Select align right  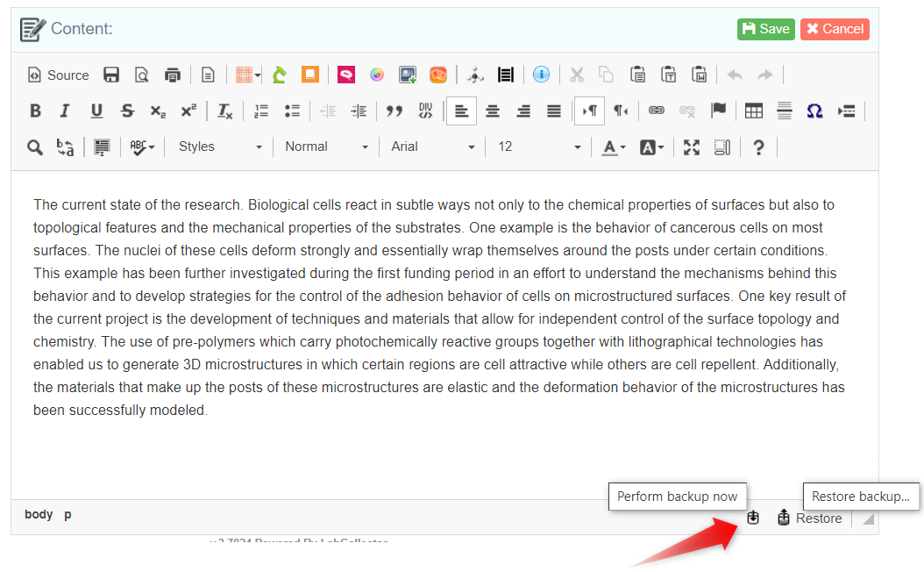click(x=523, y=111)
